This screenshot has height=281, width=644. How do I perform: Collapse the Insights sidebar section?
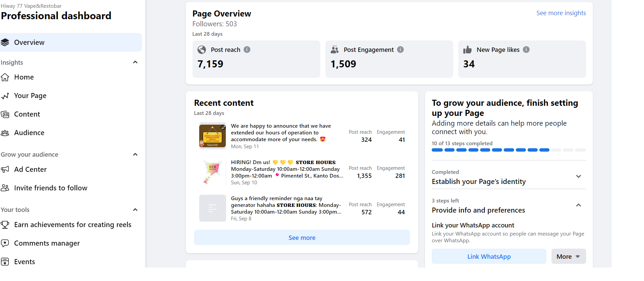point(135,62)
